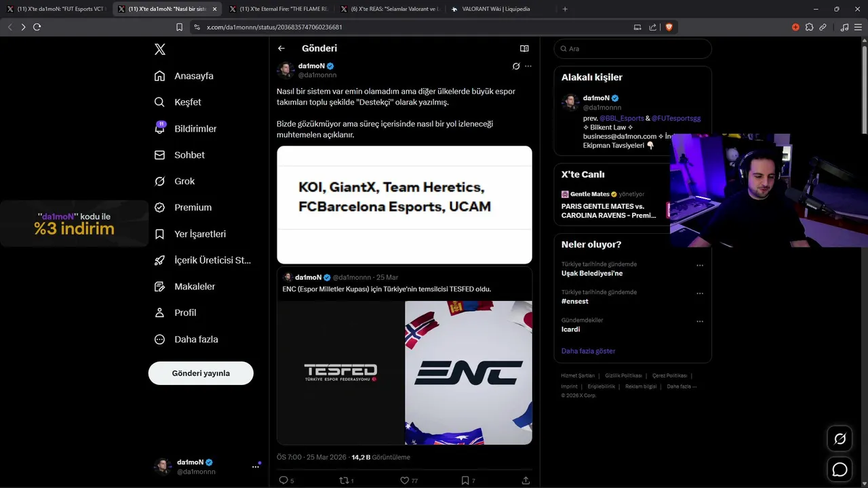Click Daha fazla göster link
868x488 pixels.
[x=588, y=351]
